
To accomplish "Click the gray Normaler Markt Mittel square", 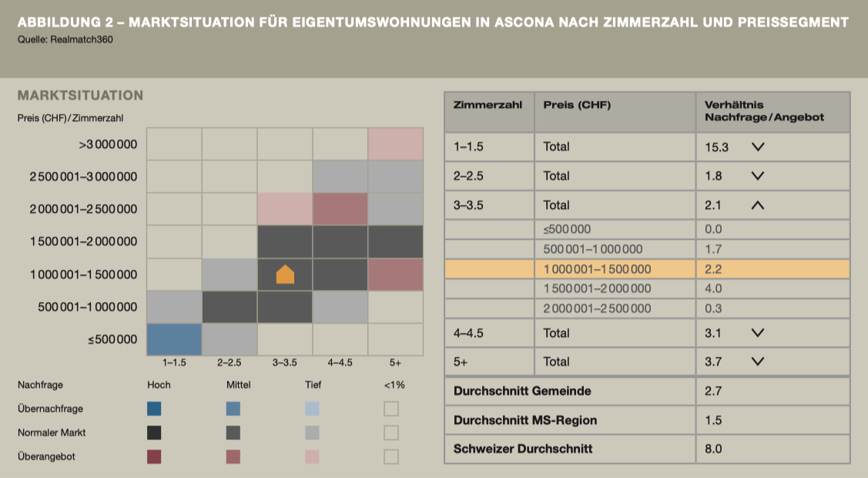I will (x=233, y=433).
